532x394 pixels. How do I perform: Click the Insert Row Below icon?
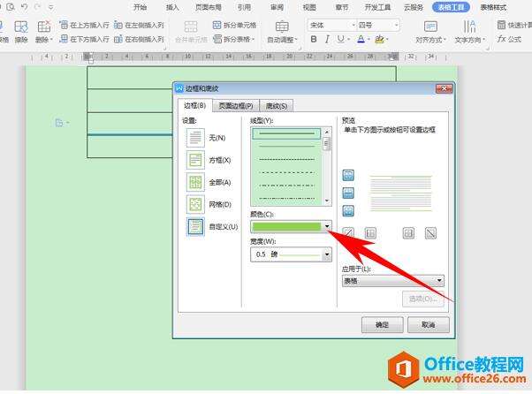(x=64, y=40)
